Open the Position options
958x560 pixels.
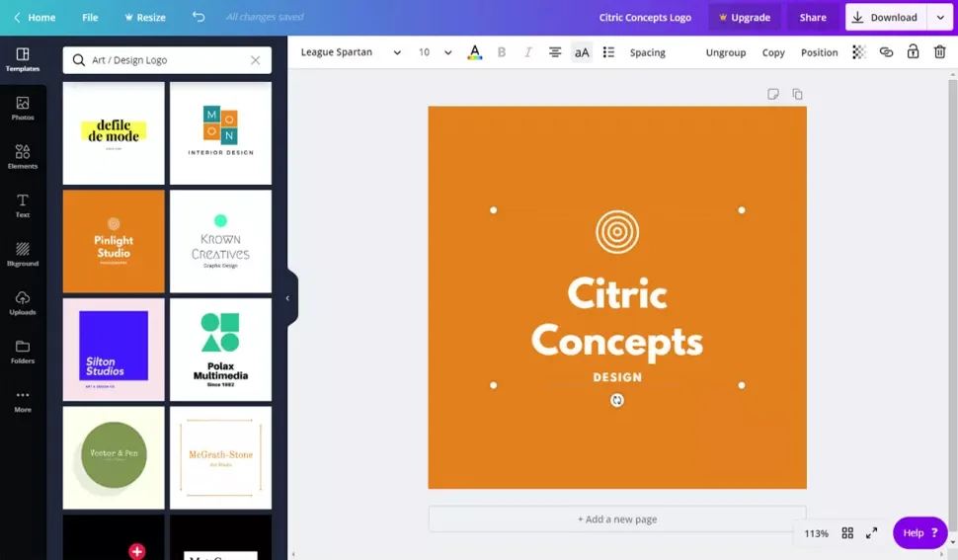pos(820,52)
